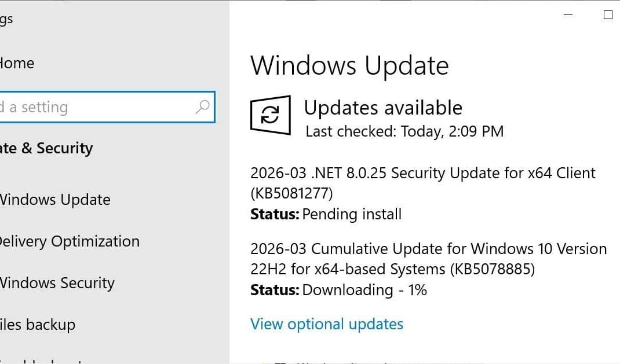
Task: Click the update sync arrows icon
Action: (270, 115)
